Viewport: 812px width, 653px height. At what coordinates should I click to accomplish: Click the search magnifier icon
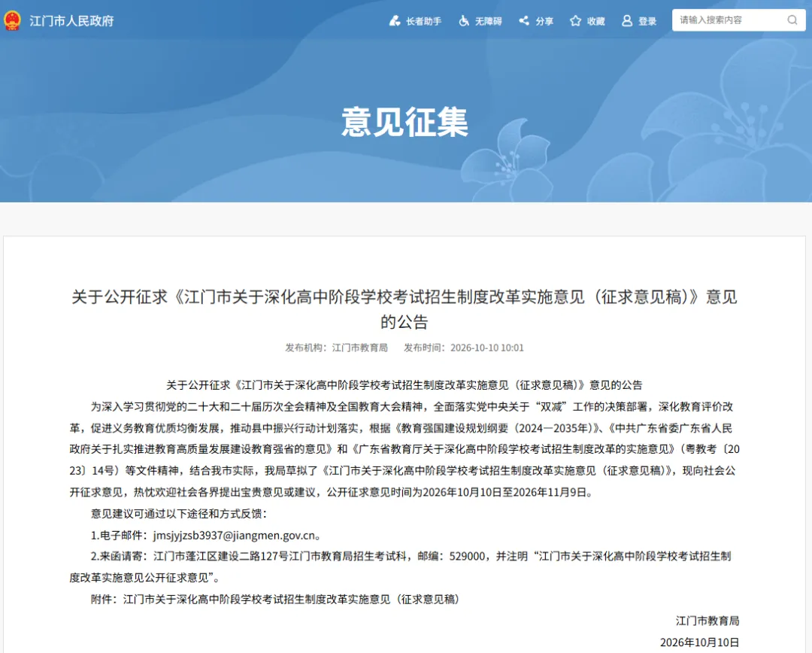click(792, 20)
